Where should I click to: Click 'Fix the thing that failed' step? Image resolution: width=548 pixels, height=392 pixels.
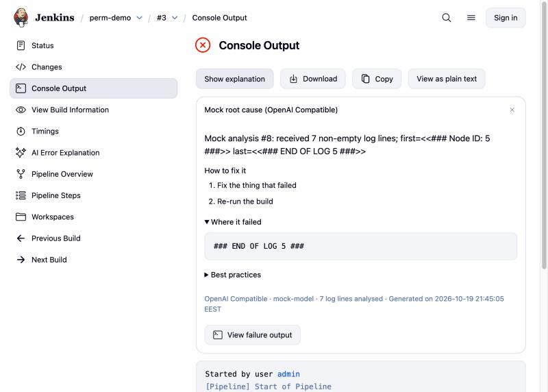click(256, 185)
